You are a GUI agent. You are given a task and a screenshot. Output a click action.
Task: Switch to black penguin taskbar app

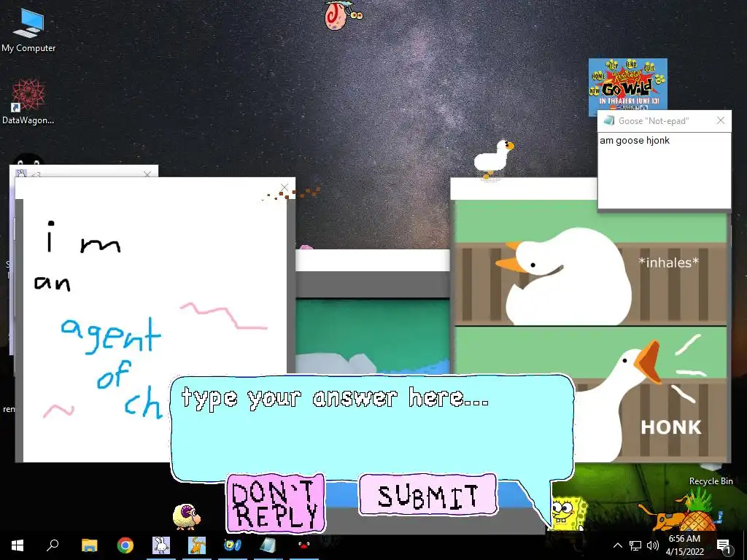click(x=304, y=545)
